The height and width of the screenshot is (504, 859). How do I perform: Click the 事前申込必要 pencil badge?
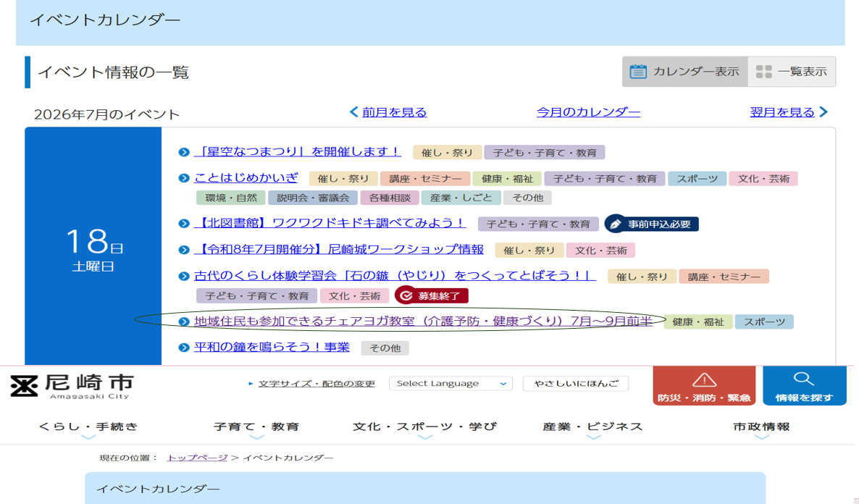pyautogui.click(x=651, y=224)
